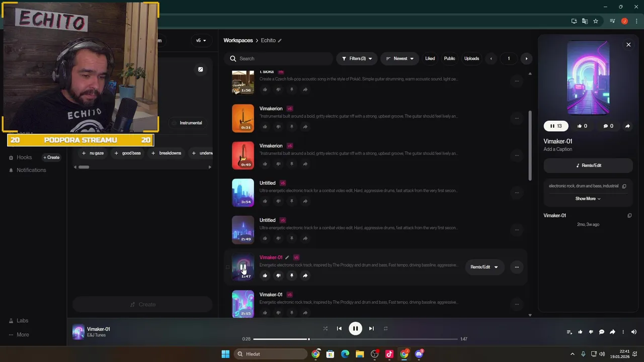Pin the highlighted Vimaker-01 track
This screenshot has height=362, width=644.
tap(291, 276)
